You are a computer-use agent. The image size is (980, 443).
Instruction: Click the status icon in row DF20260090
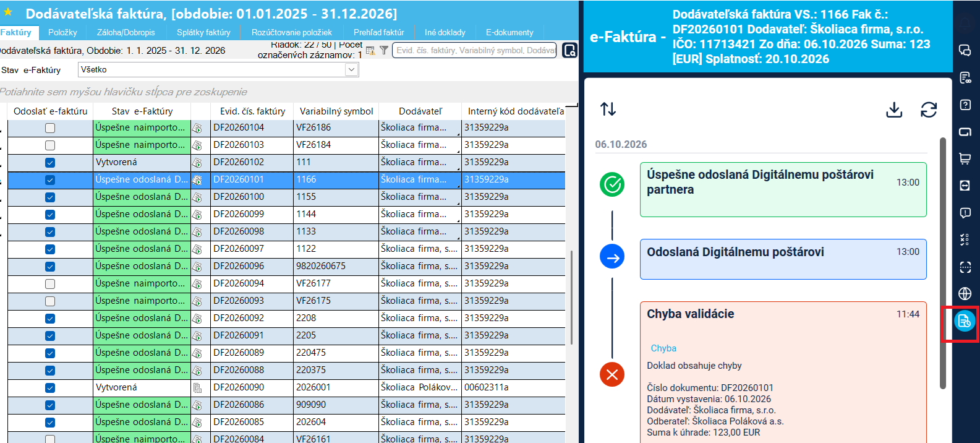(198, 388)
